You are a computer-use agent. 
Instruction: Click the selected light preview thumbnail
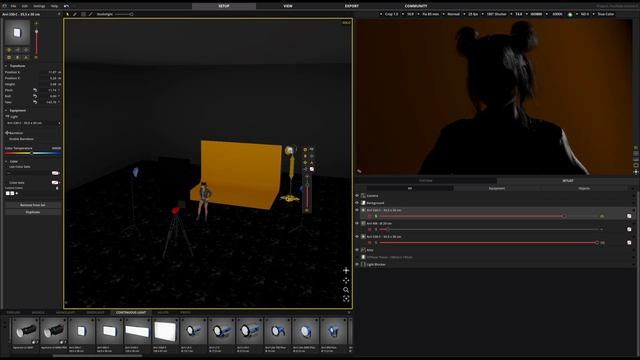[17, 33]
